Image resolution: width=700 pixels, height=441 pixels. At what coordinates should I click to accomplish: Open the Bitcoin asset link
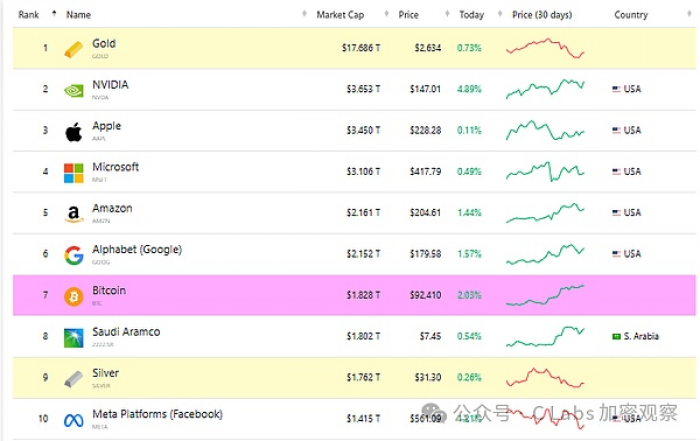pos(109,290)
